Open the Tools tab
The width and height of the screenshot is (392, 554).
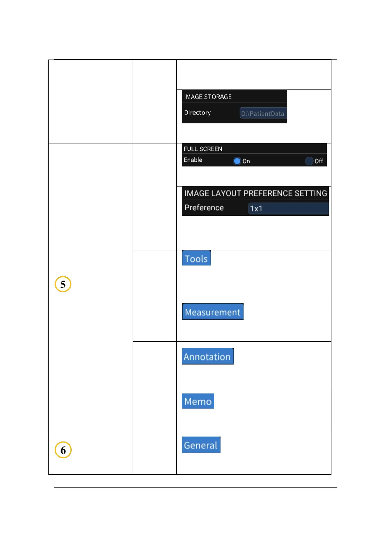(x=196, y=259)
